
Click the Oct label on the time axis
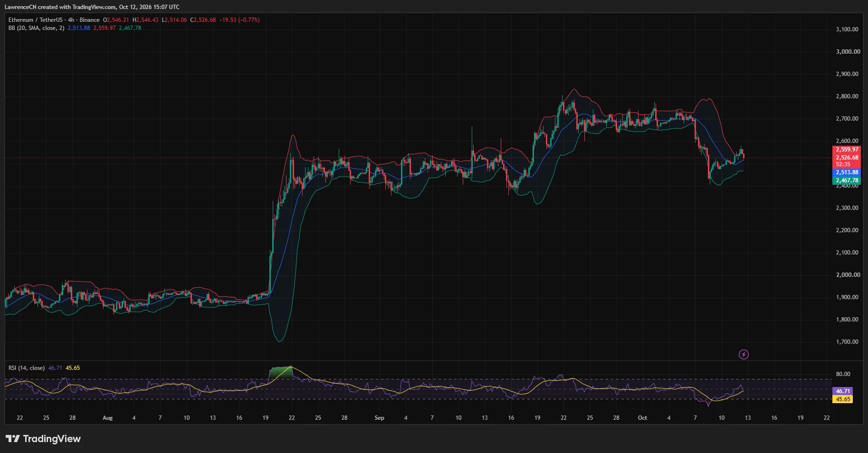pos(642,418)
